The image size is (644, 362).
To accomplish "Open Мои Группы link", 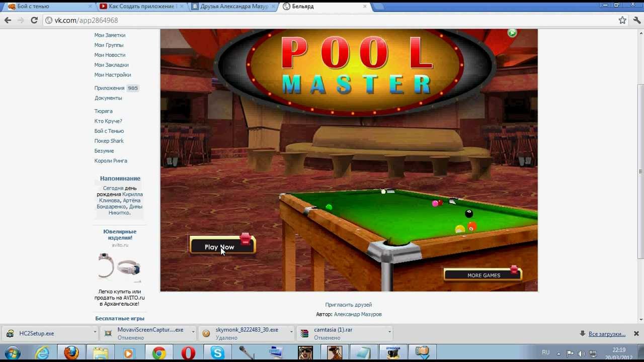I will 109,45.
